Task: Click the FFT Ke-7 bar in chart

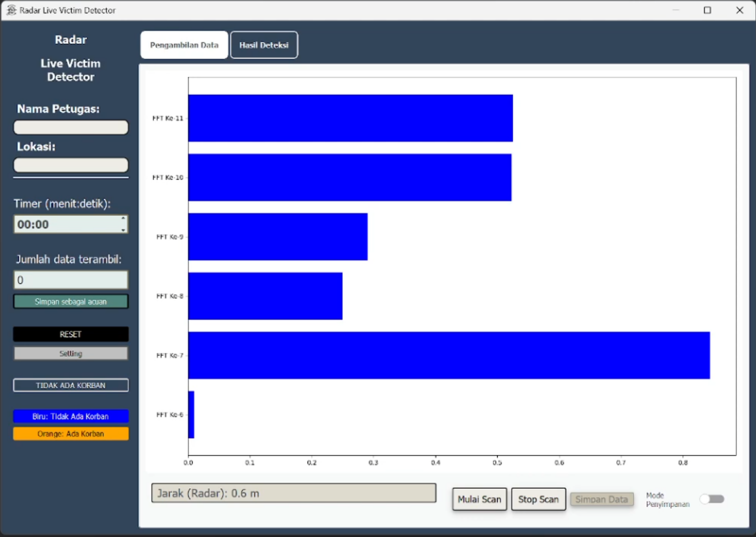Action: [449, 355]
